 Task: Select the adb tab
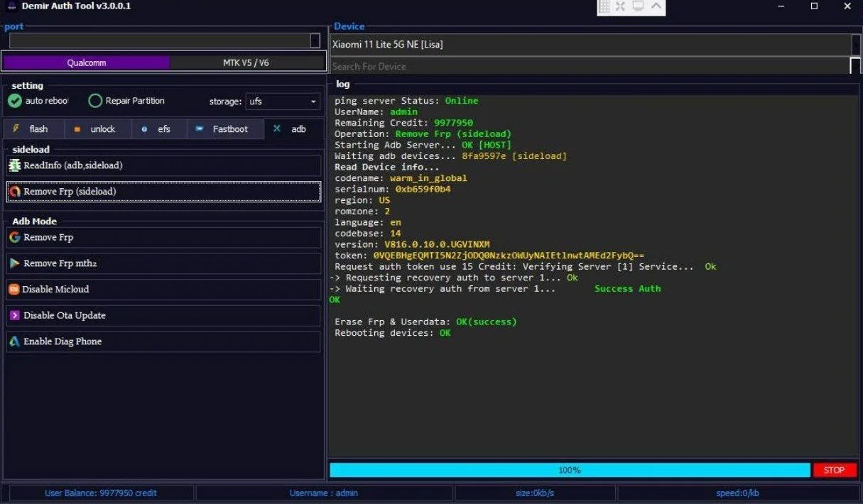click(294, 129)
